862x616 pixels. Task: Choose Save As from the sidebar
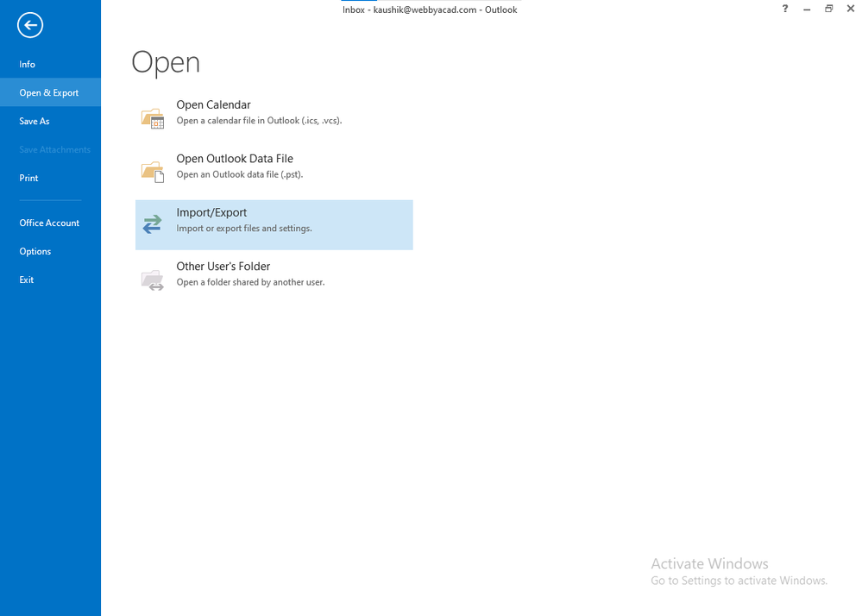(50, 121)
